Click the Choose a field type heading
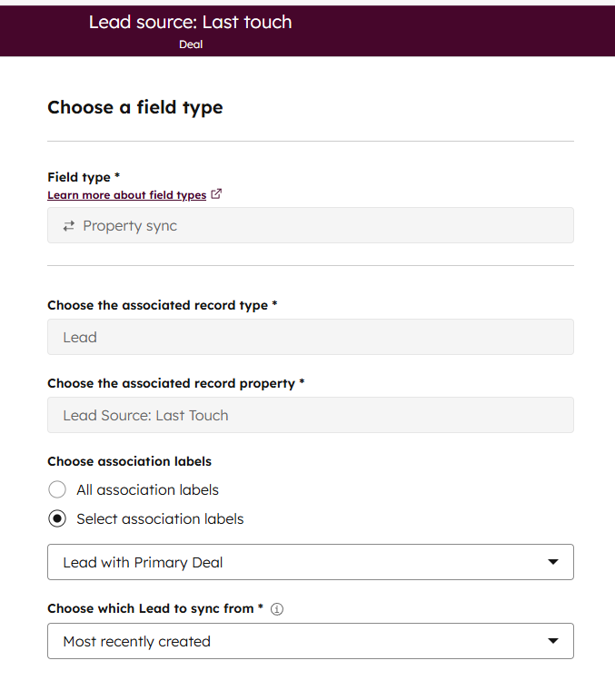 click(x=134, y=107)
